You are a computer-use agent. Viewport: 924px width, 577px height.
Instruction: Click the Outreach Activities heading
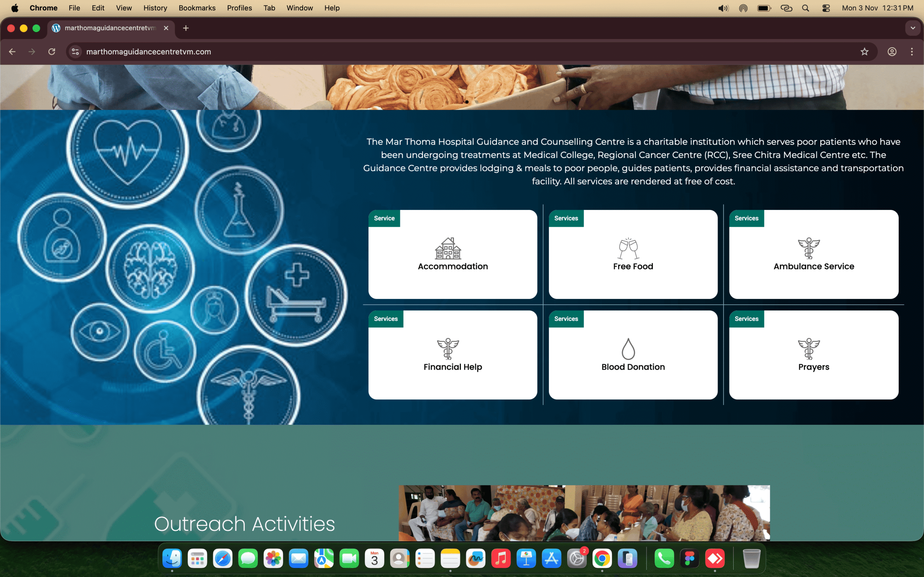(x=244, y=524)
